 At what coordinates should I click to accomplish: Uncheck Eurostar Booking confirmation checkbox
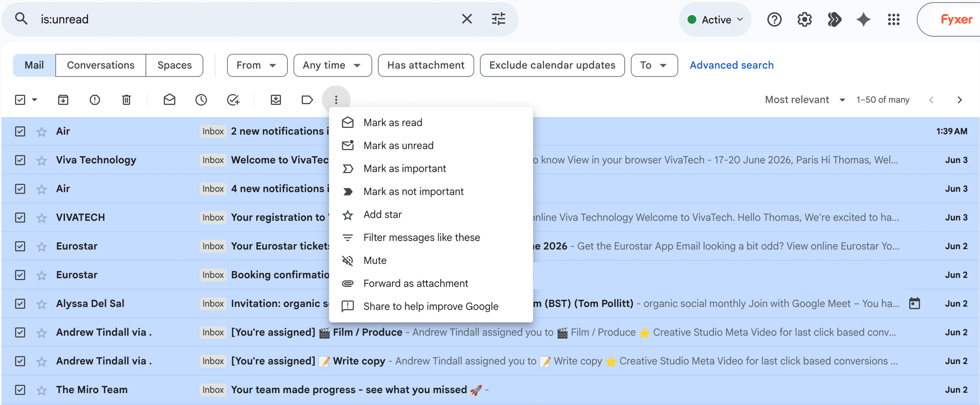tap(20, 275)
